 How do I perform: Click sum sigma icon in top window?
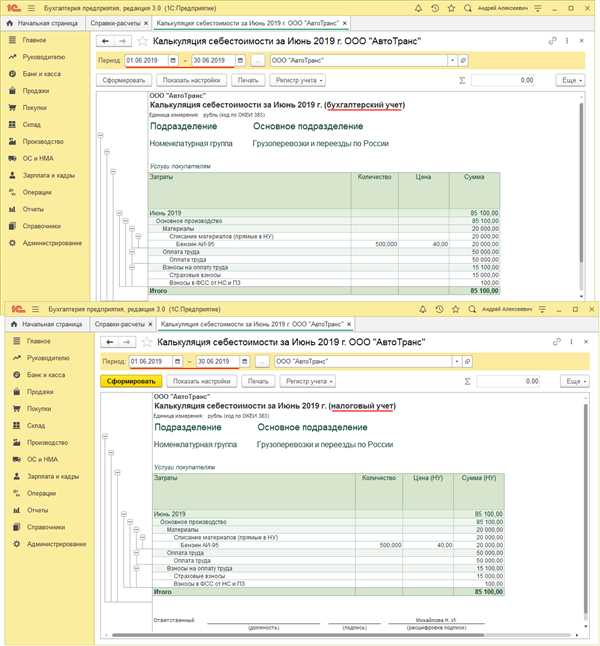462,80
